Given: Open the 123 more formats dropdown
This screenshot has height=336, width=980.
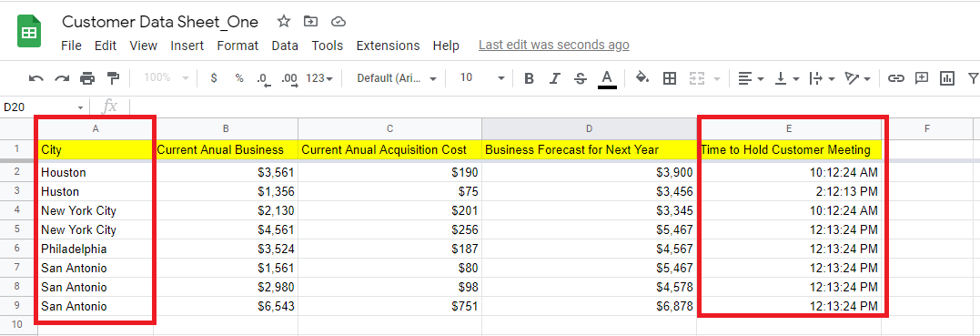Looking at the screenshot, I should (319, 78).
